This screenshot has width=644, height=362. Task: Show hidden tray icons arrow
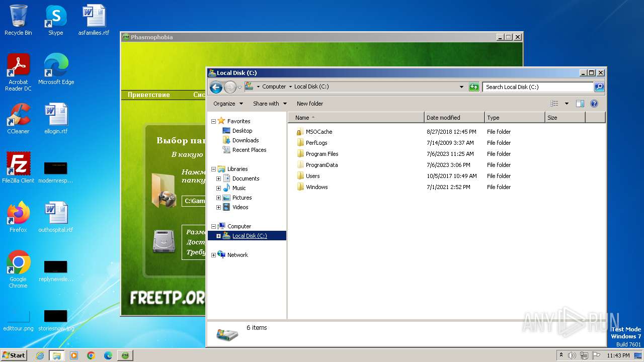coord(561,355)
